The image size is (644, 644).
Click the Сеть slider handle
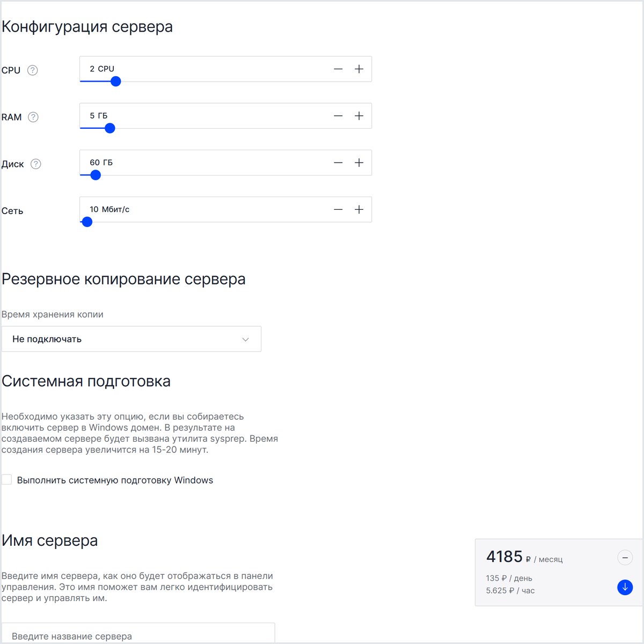coord(87,222)
